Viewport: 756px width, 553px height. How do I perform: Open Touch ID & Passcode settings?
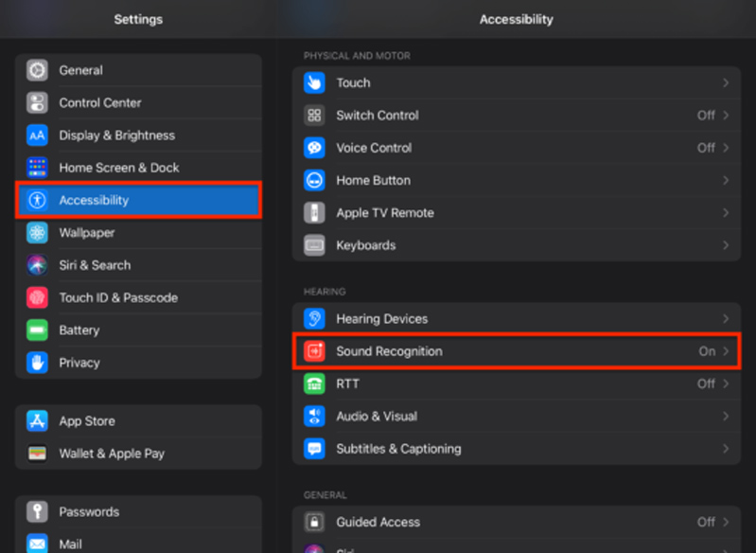coord(138,297)
